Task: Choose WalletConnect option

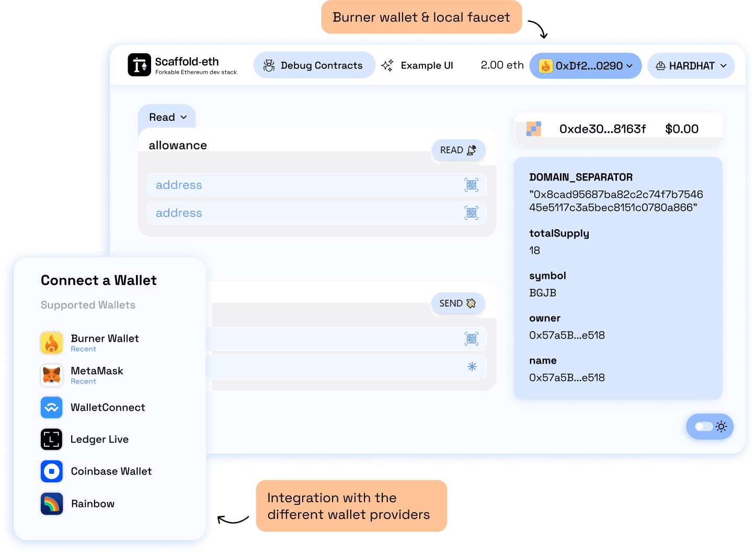Action: [93, 408]
